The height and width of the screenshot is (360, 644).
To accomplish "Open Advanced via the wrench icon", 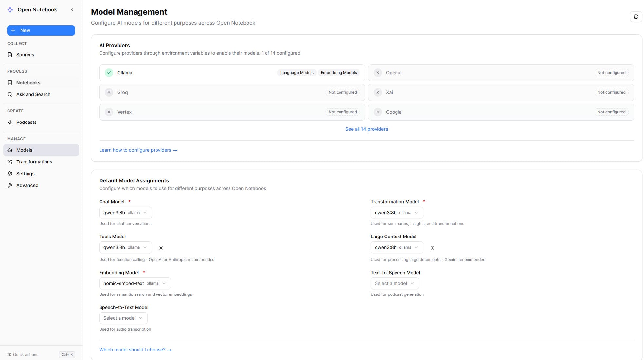I will pos(10,185).
